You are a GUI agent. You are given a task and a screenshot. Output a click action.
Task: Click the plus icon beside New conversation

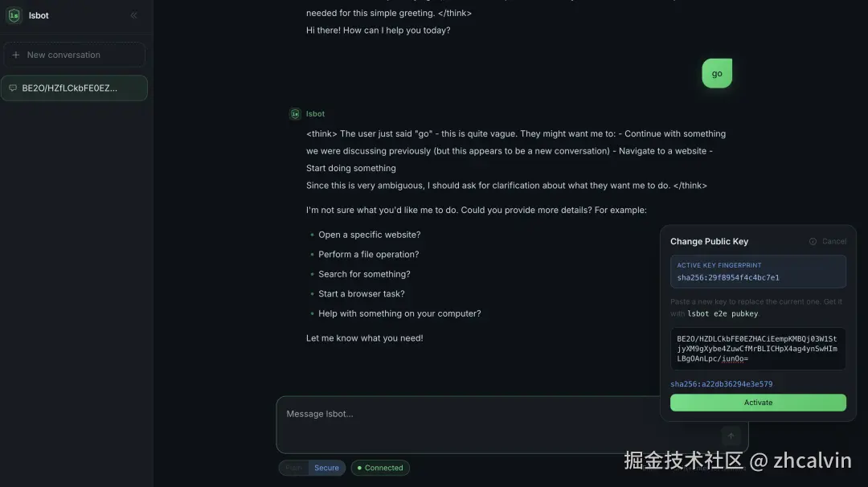pyautogui.click(x=18, y=55)
